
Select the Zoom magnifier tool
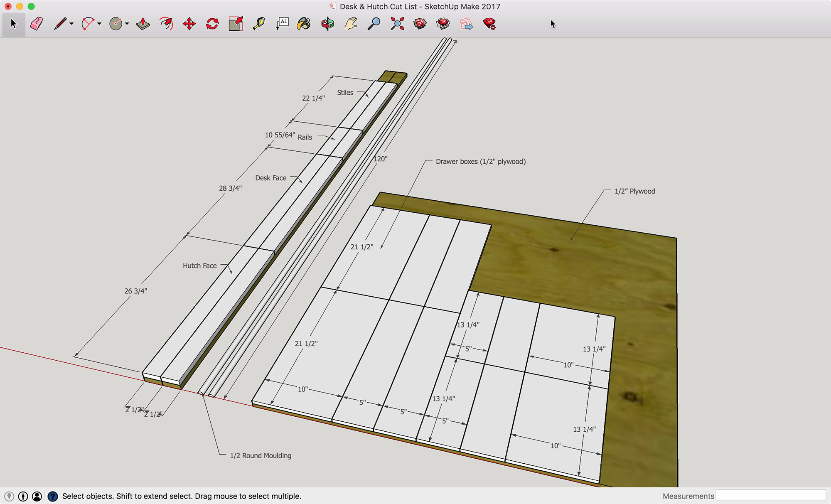click(374, 24)
